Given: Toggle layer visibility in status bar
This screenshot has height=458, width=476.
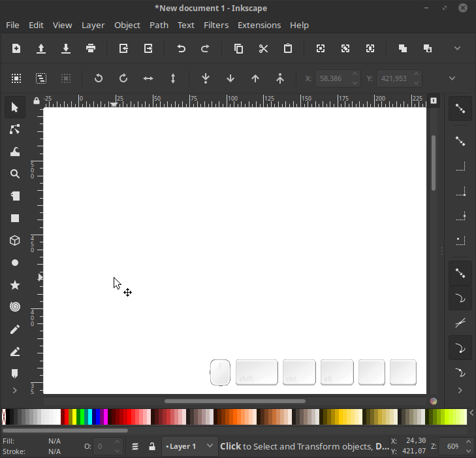Looking at the screenshot, I should click(x=135, y=446).
